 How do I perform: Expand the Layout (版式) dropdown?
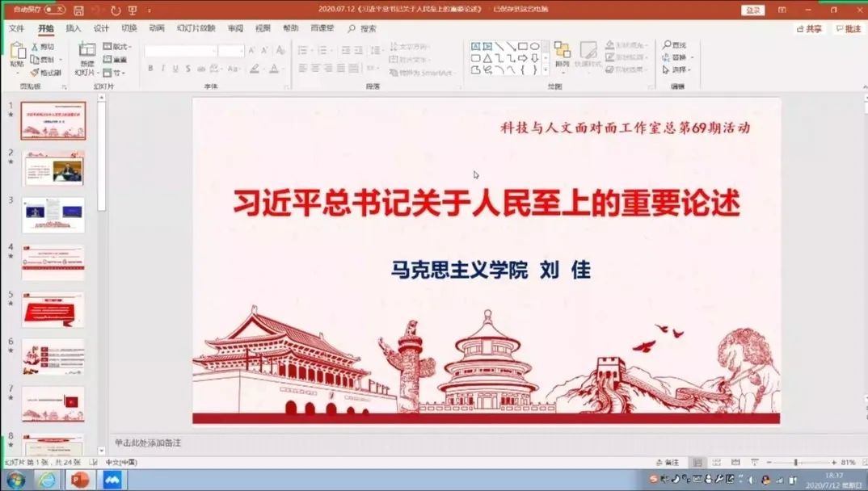click(118, 47)
